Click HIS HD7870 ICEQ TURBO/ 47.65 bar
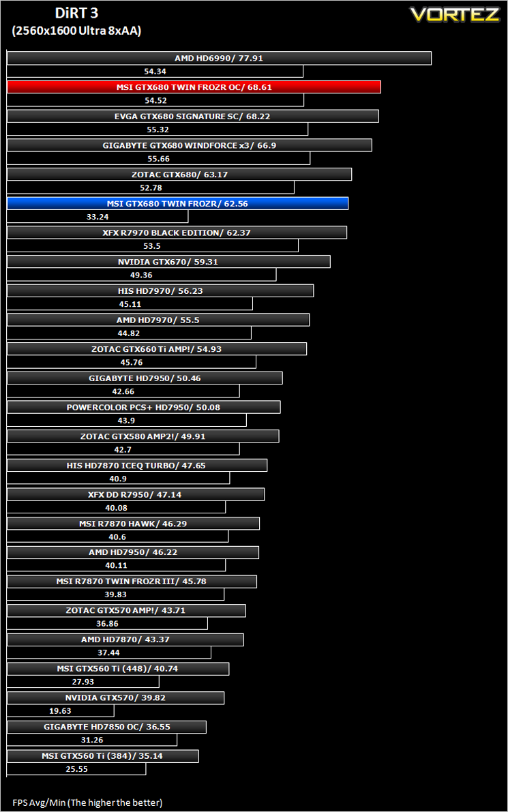 pos(136,465)
